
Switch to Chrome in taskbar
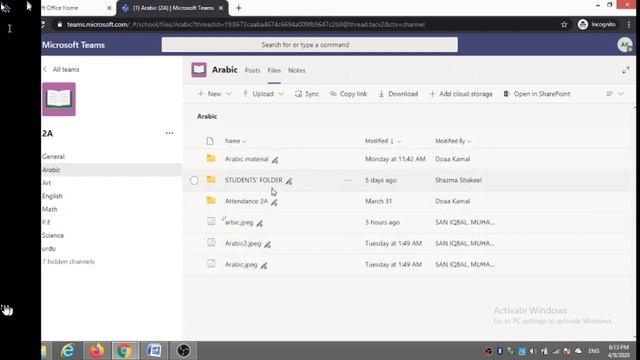124,351
